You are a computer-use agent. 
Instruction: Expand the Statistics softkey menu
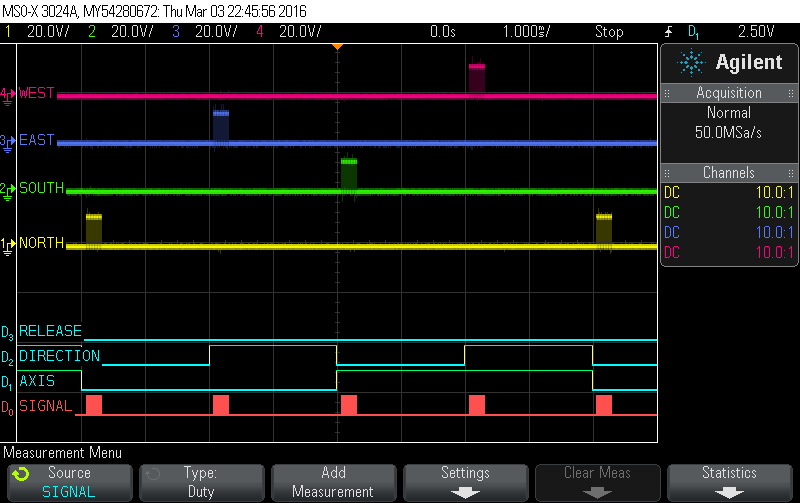(729, 482)
